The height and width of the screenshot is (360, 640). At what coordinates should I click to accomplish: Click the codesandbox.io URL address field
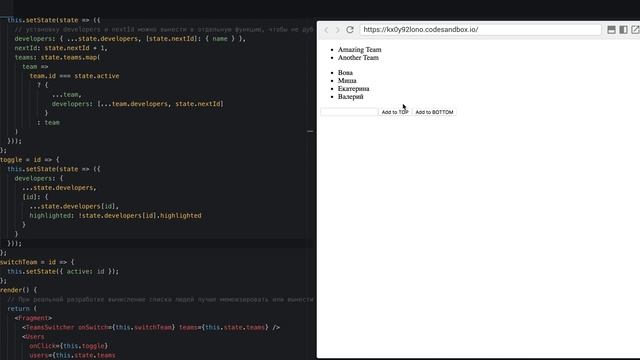click(480, 30)
